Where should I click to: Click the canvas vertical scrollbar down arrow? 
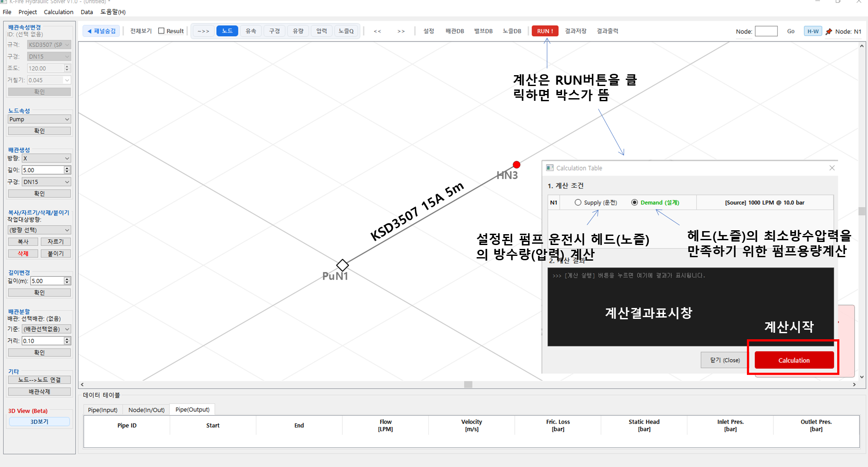[861, 377]
